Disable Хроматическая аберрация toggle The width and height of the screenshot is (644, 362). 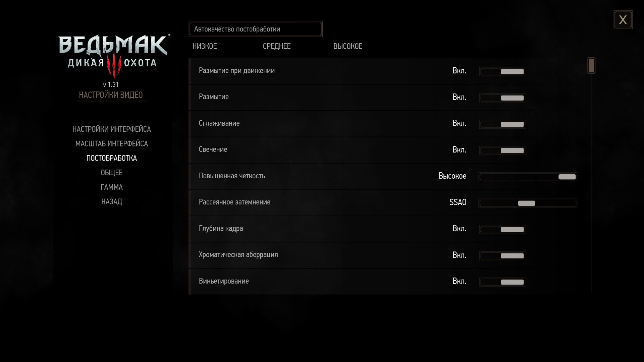coord(502,256)
